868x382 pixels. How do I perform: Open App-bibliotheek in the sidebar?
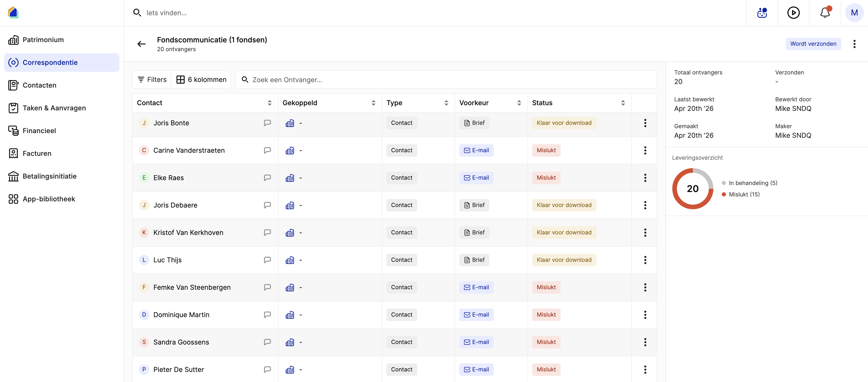62,199
